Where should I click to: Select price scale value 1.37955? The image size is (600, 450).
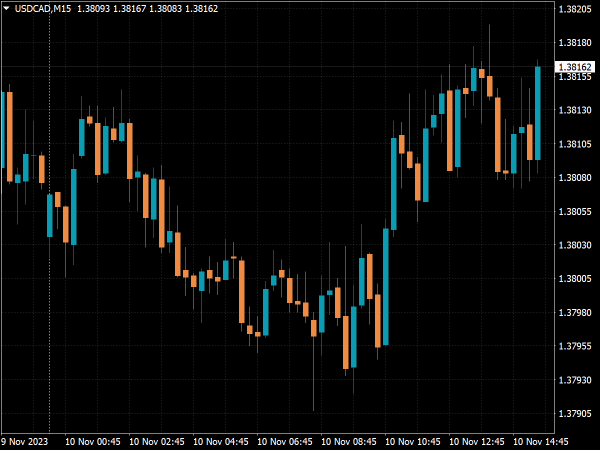[575, 346]
